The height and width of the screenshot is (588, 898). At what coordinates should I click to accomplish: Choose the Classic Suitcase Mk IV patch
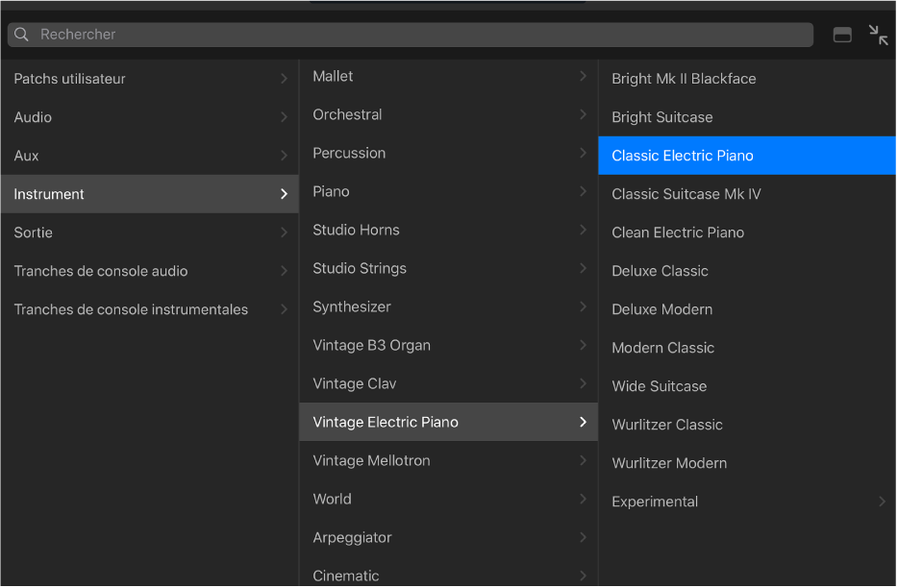[747, 194]
